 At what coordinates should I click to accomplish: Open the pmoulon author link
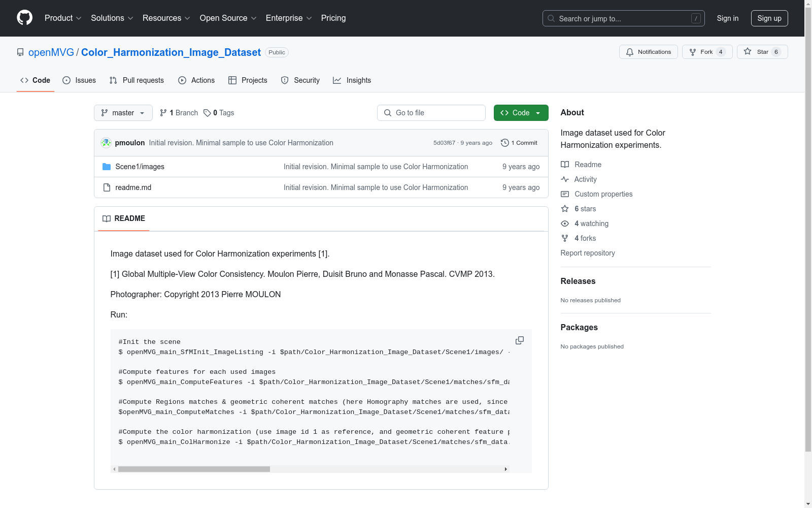130,143
